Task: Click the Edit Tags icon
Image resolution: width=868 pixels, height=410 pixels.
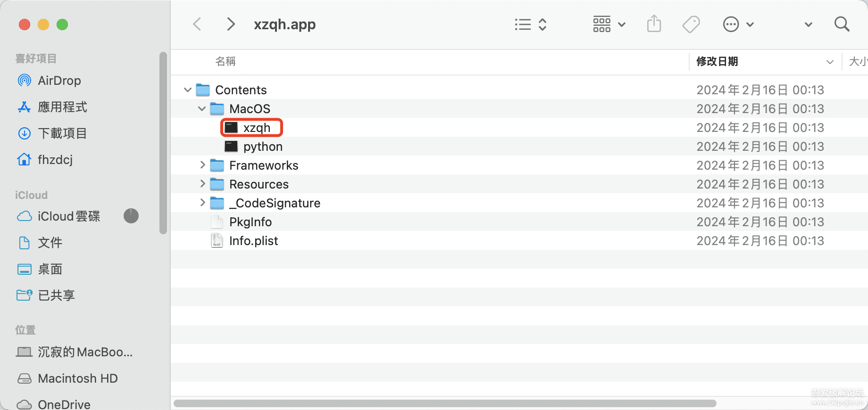Action: coord(691,24)
